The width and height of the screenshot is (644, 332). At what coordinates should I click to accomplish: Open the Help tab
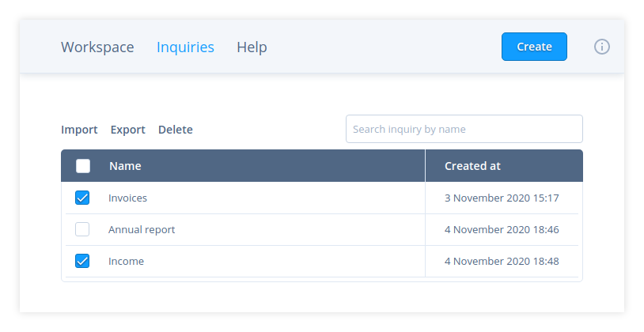(252, 47)
